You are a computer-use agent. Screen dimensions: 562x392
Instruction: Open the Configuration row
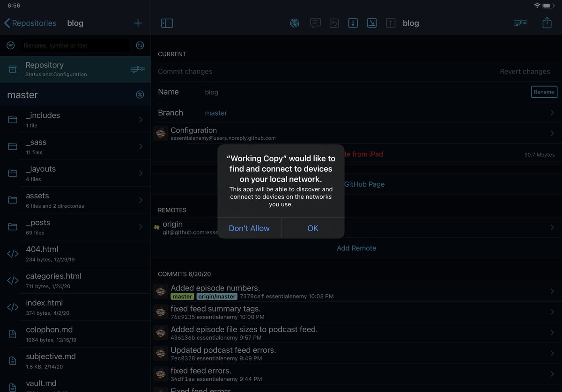(356, 133)
